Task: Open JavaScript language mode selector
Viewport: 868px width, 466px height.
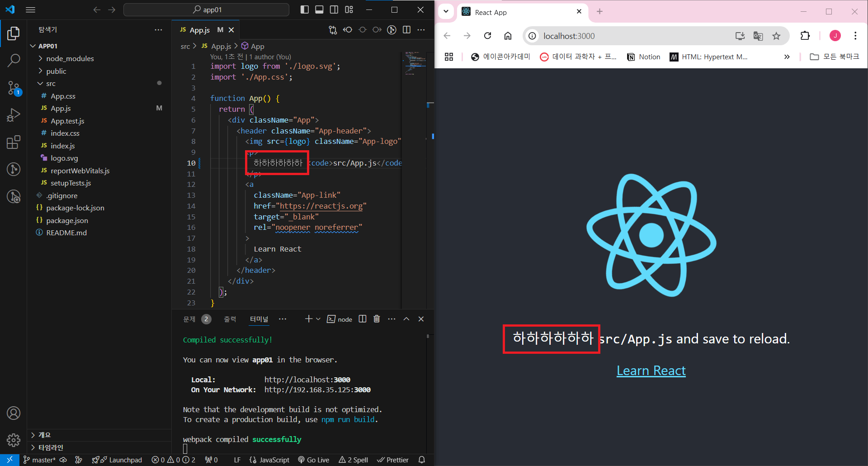Action: (274, 460)
